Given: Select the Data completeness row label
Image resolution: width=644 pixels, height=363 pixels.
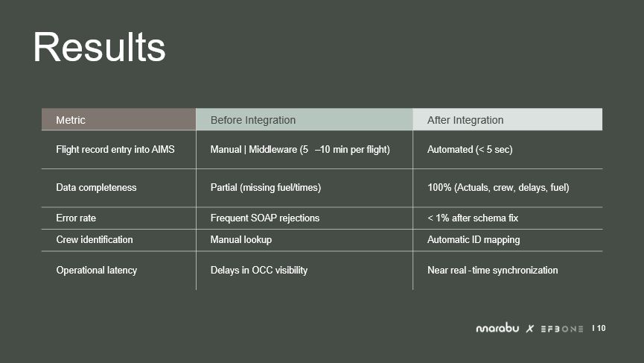Looking at the screenshot, I should click(x=96, y=188).
